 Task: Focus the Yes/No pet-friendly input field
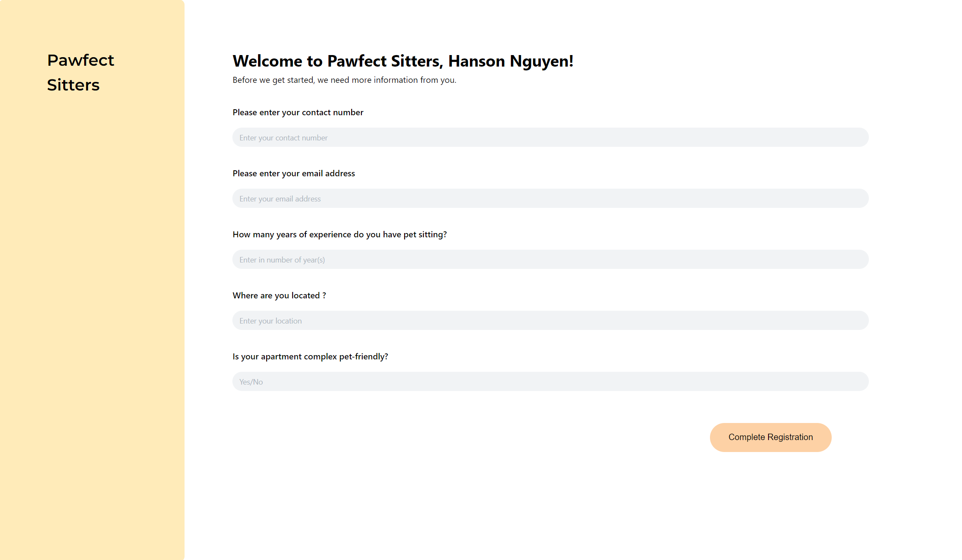click(x=550, y=382)
